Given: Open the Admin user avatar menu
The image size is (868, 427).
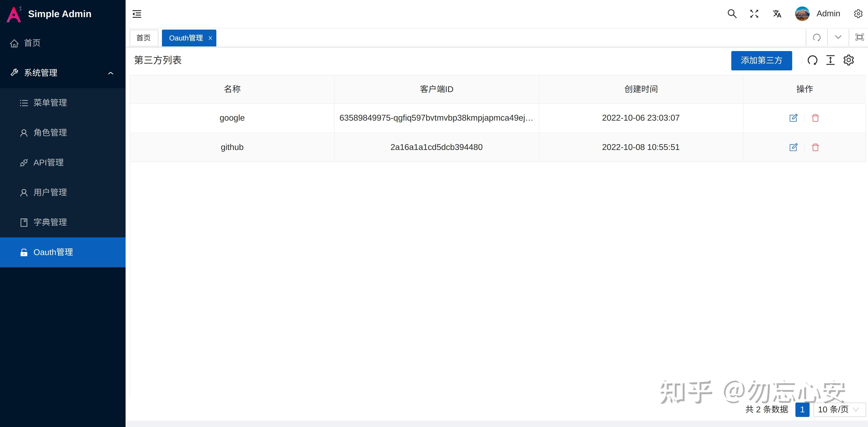Looking at the screenshot, I should pyautogui.click(x=802, y=14).
